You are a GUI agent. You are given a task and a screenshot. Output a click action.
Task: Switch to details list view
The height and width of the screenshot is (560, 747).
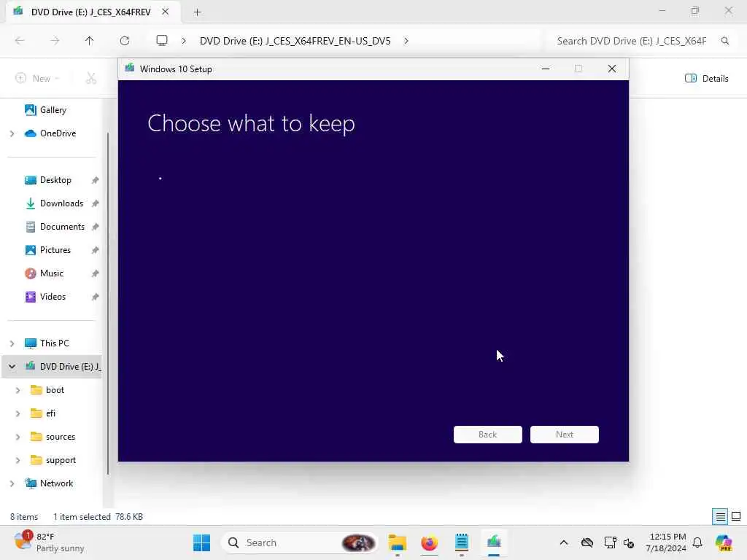pyautogui.click(x=720, y=517)
